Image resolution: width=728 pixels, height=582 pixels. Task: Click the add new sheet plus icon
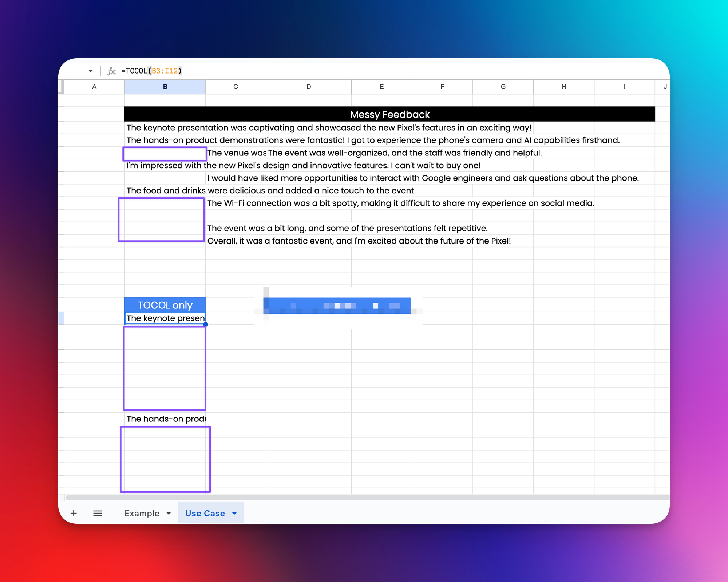point(74,513)
